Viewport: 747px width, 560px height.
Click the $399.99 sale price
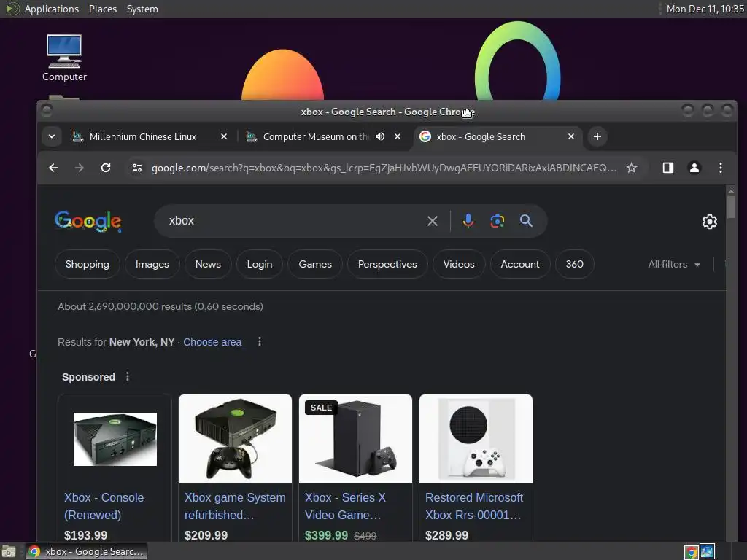click(x=326, y=536)
